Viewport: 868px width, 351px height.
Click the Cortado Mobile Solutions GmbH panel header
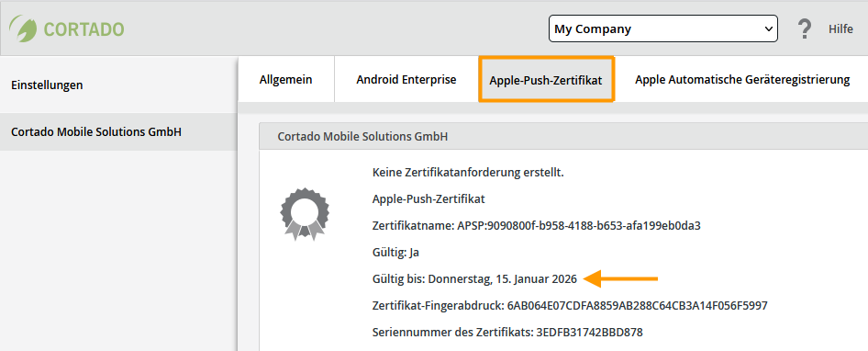[563, 136]
